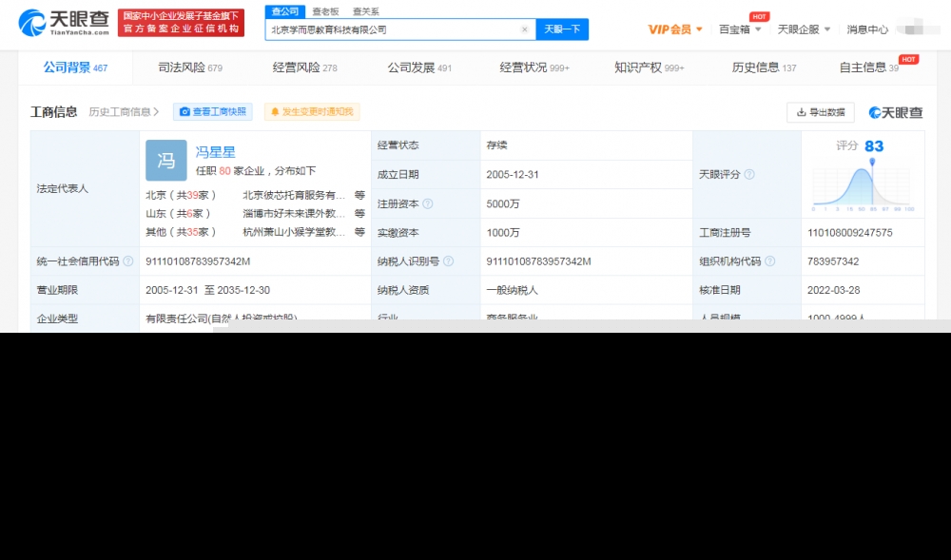Switch to the 经营状况 tab
Screen dimensions: 951x560
tap(534, 68)
